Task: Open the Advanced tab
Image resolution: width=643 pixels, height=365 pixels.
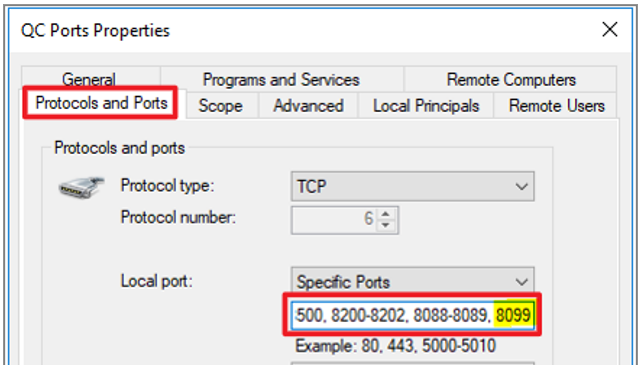Action: [x=308, y=106]
